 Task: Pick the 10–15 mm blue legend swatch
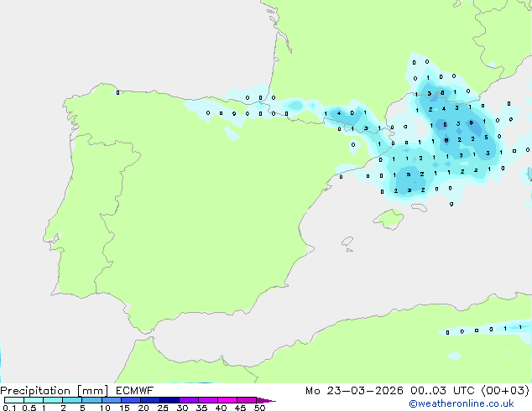(112, 400)
